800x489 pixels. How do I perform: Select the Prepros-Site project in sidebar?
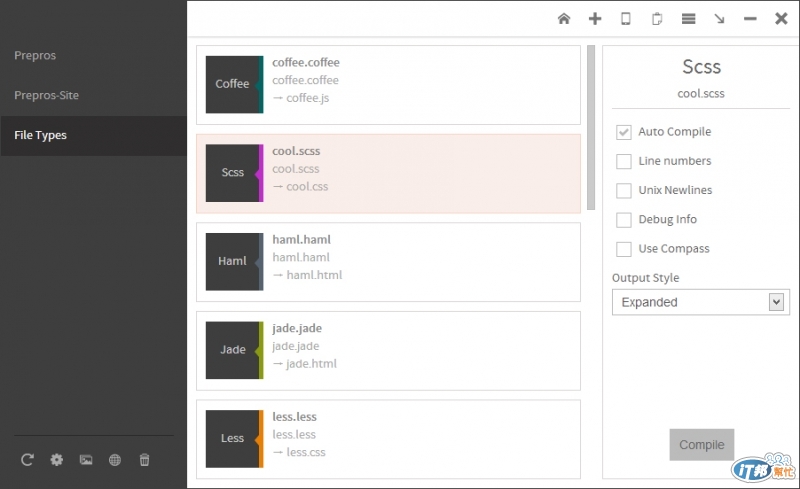tap(46, 95)
